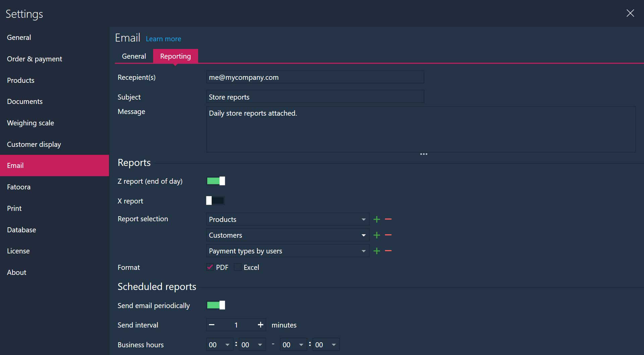Viewport: 644px width, 355px height.
Task: Click the Learn more link
Action: point(163,39)
